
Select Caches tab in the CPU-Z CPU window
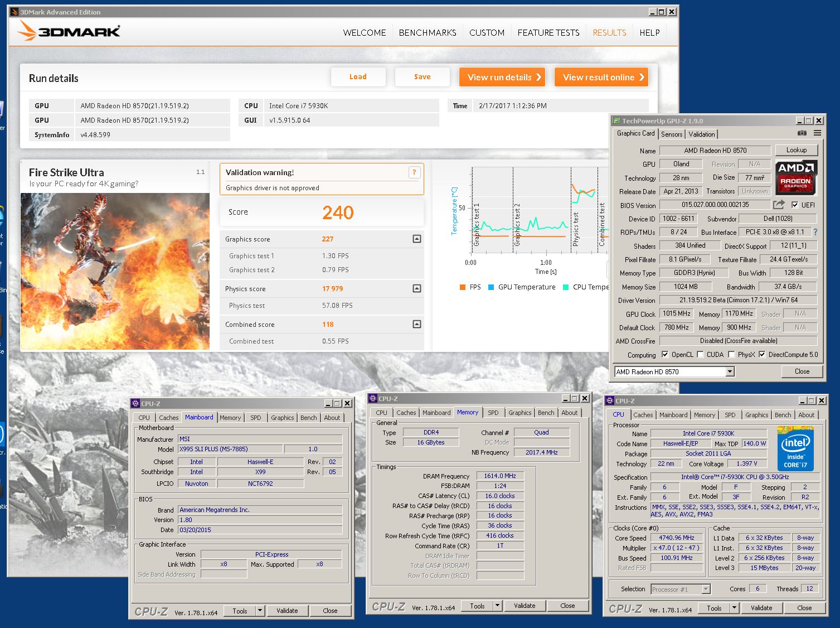(x=643, y=414)
